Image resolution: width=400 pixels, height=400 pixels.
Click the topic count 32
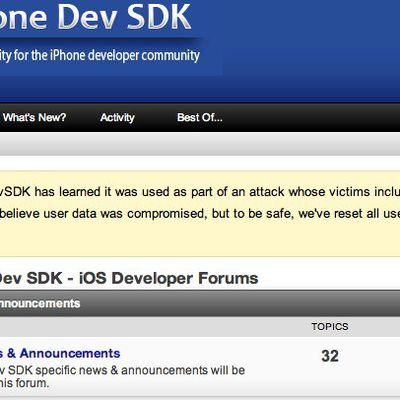point(330,356)
